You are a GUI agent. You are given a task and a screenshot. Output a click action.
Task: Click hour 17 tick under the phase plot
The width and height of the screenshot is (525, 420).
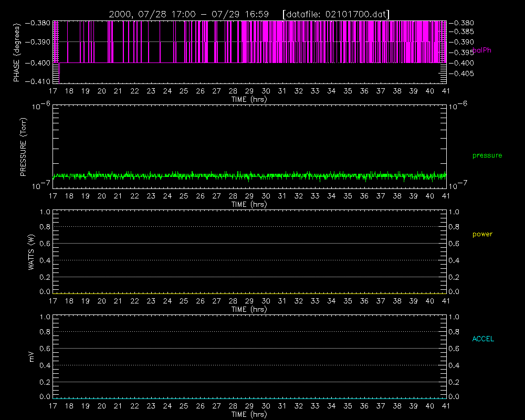click(x=53, y=91)
